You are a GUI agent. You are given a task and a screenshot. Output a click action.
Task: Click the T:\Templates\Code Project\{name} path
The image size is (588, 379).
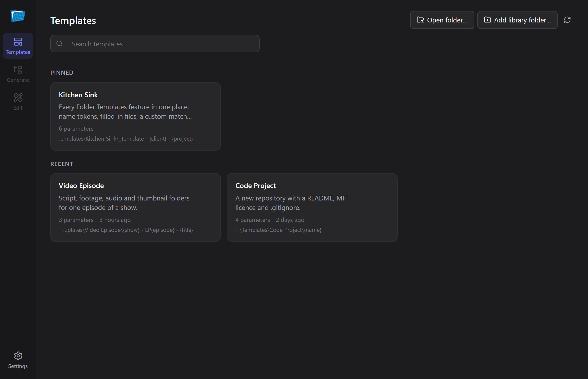pyautogui.click(x=278, y=230)
